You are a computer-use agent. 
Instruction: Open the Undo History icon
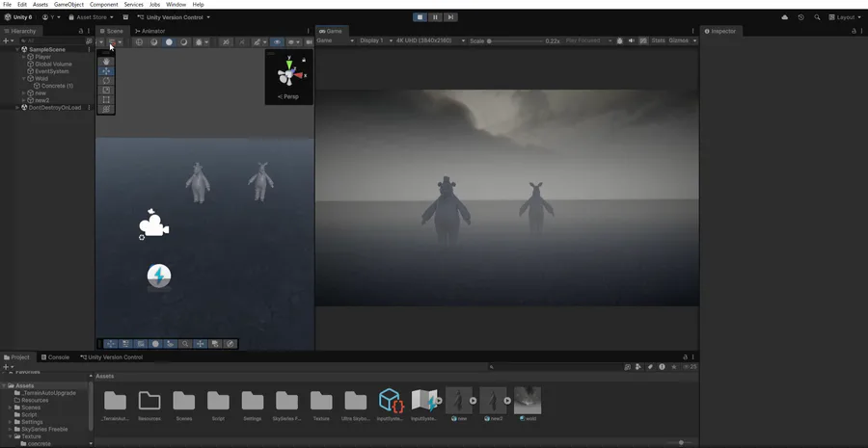point(801,17)
